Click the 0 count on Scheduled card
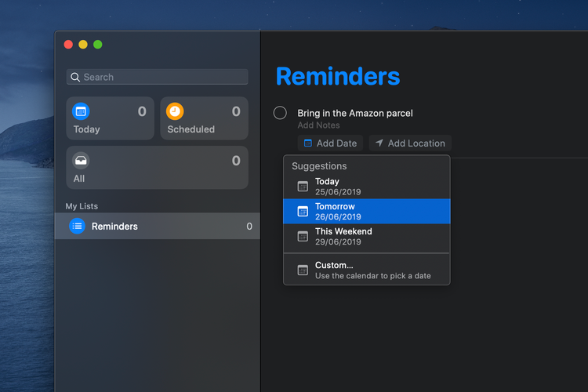Viewport: 588px width, 392px height. [236, 111]
